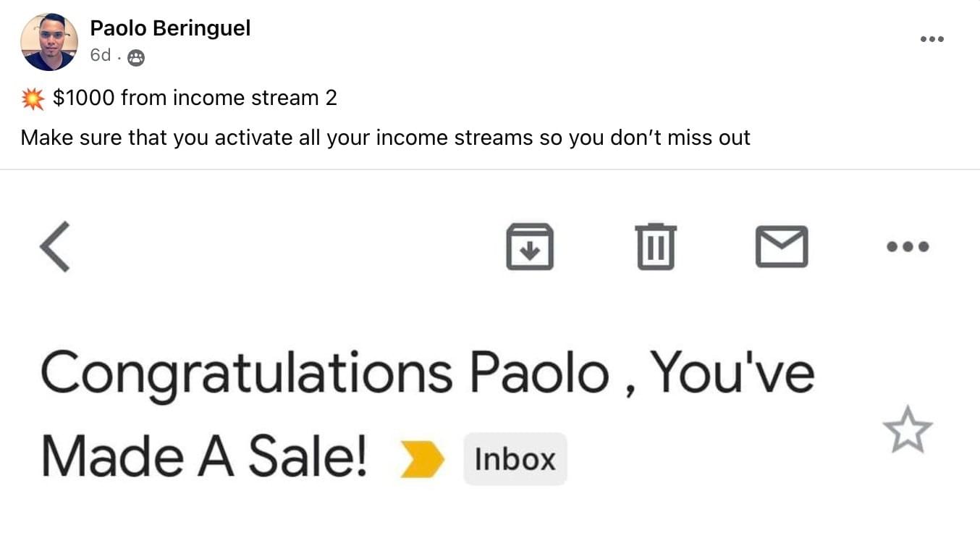Click the "$1000 from income stream 2" text

[195, 98]
